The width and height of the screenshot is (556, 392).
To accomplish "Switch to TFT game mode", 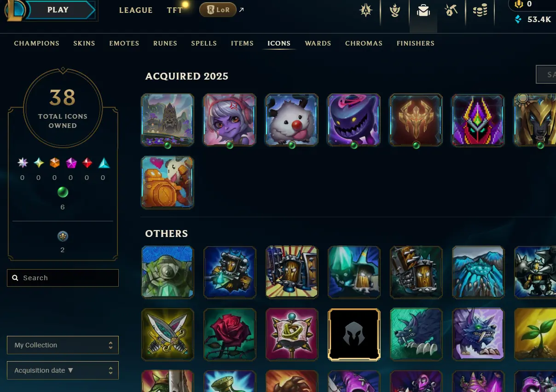I will (175, 10).
